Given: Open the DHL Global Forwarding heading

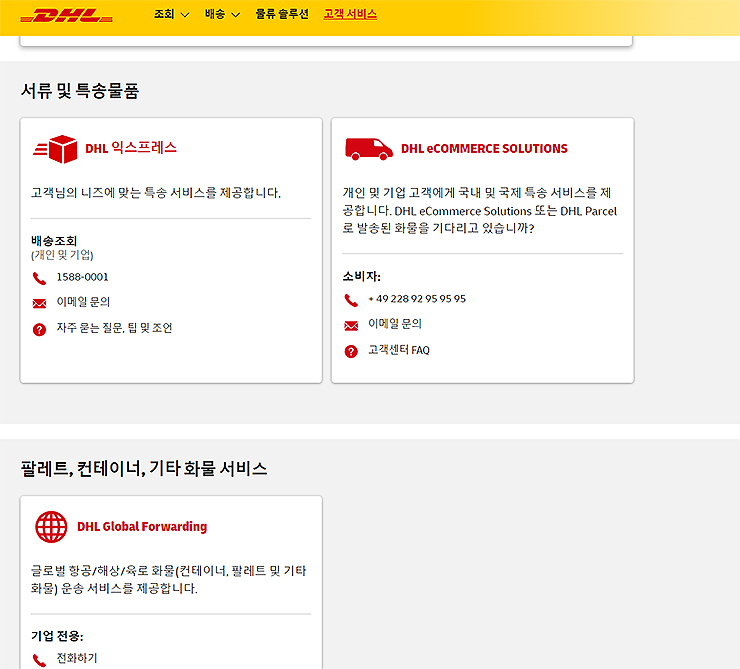Looking at the screenshot, I should pos(142,527).
